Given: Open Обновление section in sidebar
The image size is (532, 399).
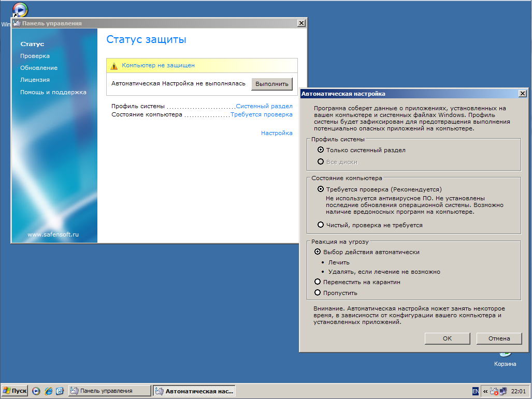Looking at the screenshot, I should (x=39, y=68).
